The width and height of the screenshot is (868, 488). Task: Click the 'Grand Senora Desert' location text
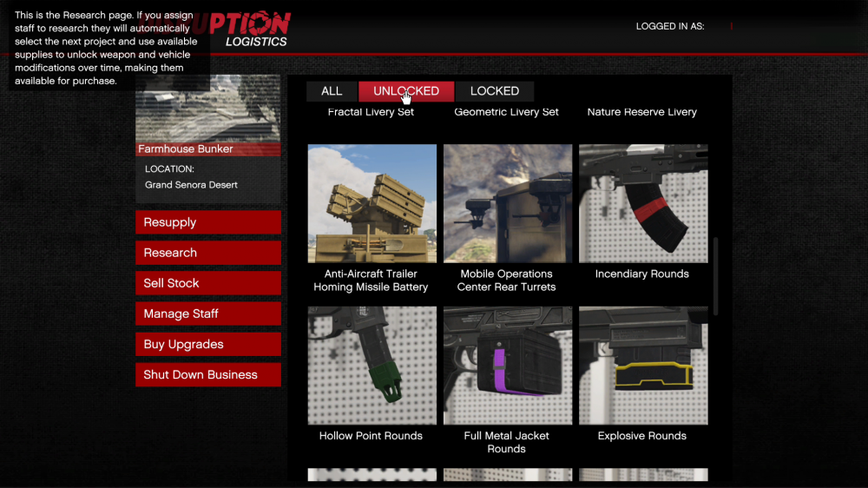[x=191, y=185]
